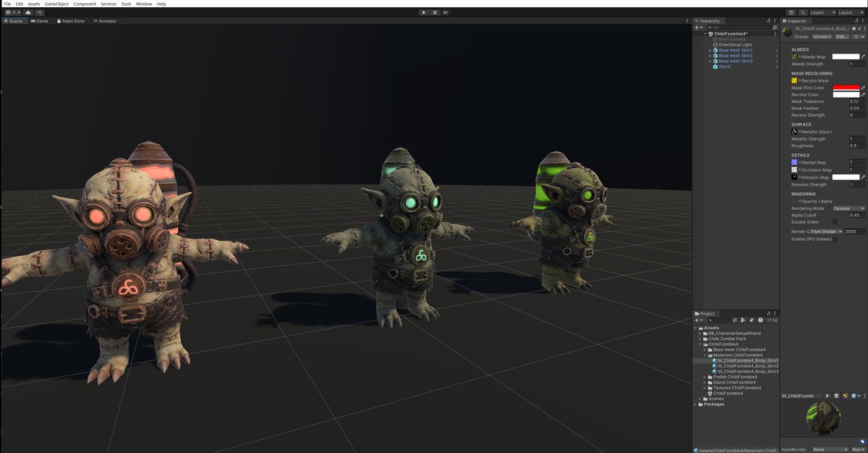The height and width of the screenshot is (453, 868).
Task: Open the Rendering Mode Opaque dropdown
Action: tap(848, 208)
